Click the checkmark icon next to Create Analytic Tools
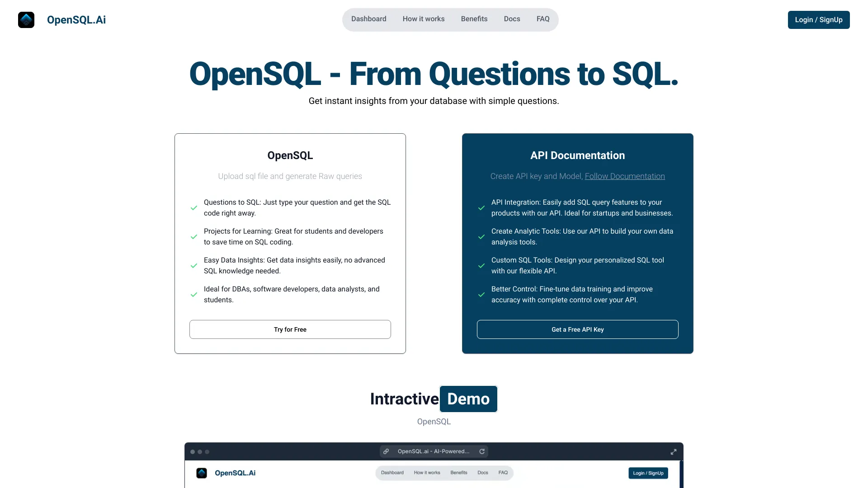 pyautogui.click(x=481, y=237)
